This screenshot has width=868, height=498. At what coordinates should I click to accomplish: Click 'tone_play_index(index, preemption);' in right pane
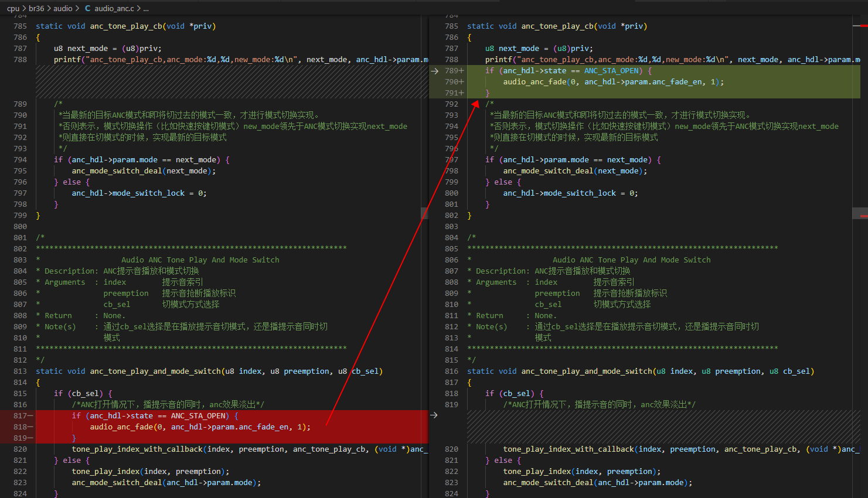tap(582, 472)
